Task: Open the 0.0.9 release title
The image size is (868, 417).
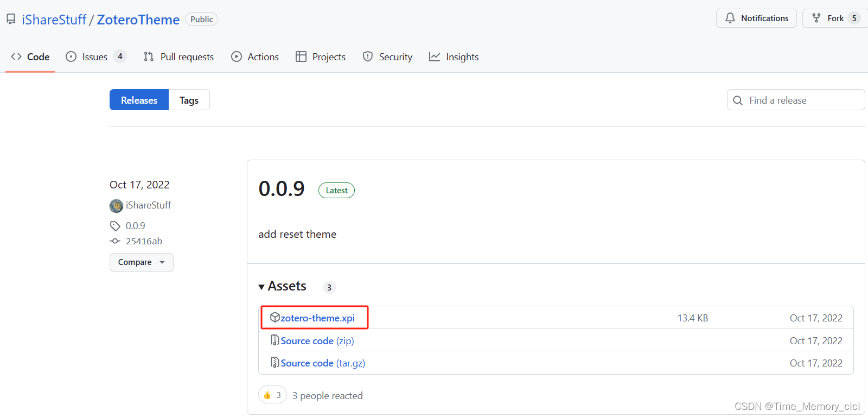Action: pyautogui.click(x=282, y=189)
